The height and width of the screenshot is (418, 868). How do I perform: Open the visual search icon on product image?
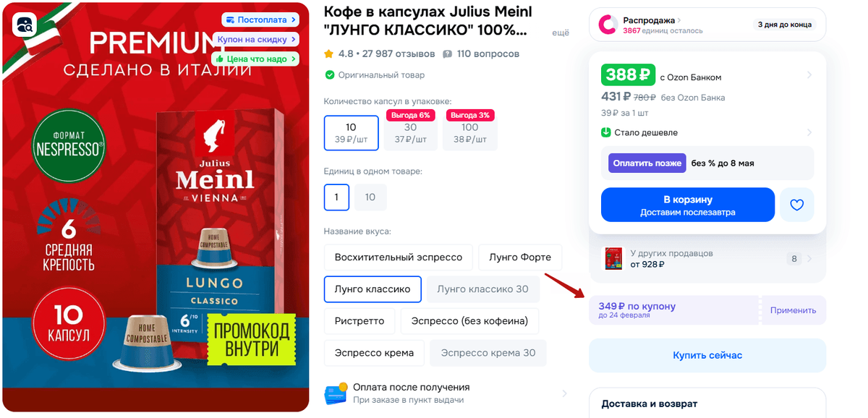(25, 25)
